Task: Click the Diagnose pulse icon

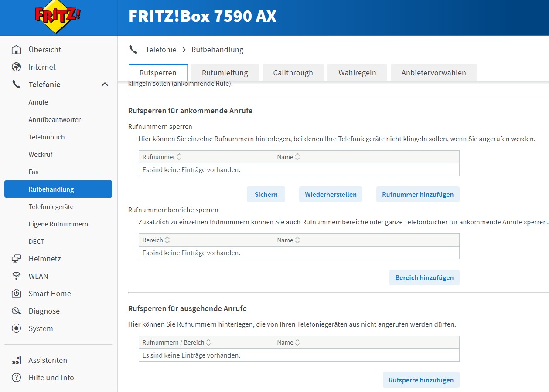Action: pyautogui.click(x=16, y=311)
